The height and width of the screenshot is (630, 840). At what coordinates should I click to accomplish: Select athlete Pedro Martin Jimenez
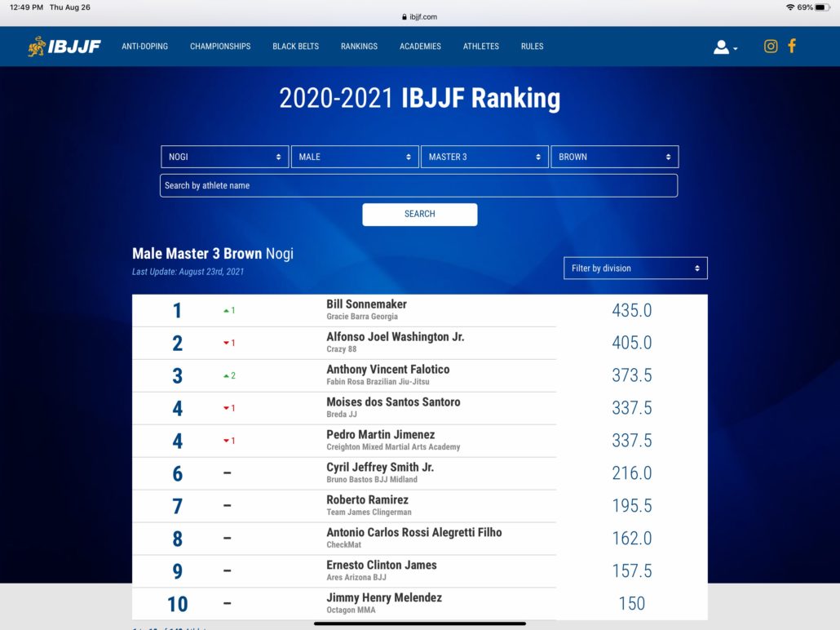click(x=380, y=435)
